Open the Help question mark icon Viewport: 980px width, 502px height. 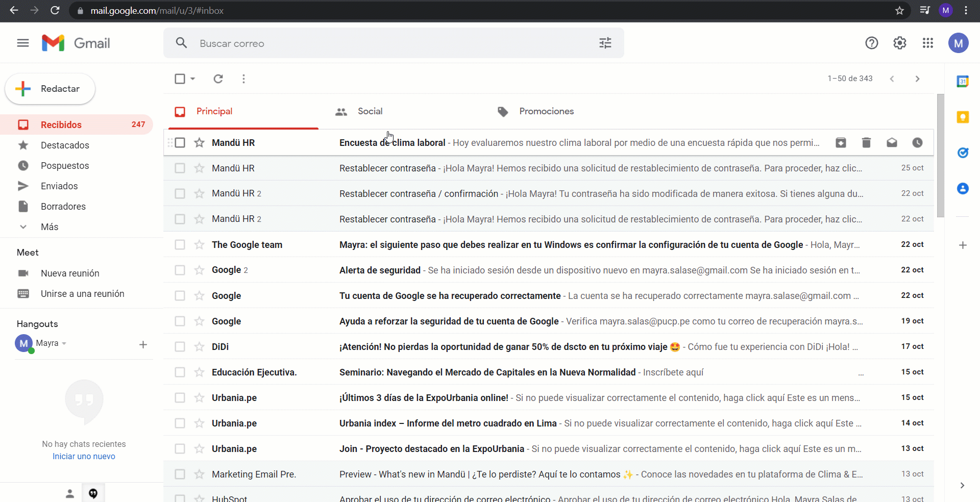(872, 43)
